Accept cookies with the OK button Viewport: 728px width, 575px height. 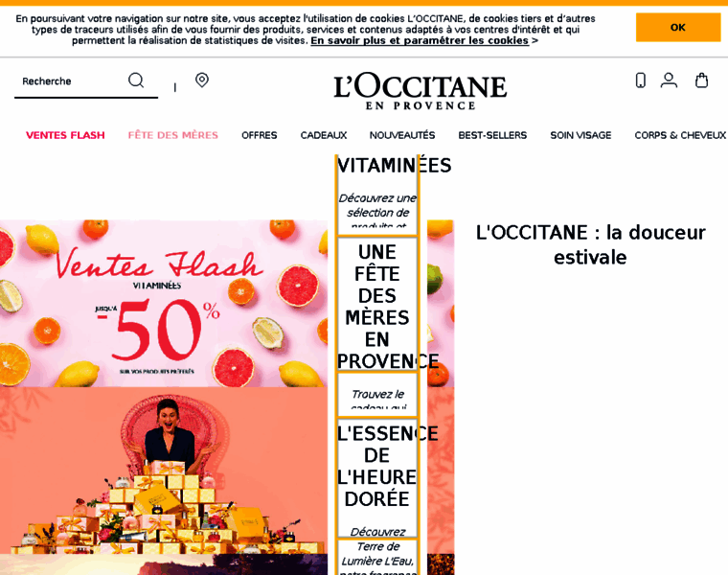678,28
